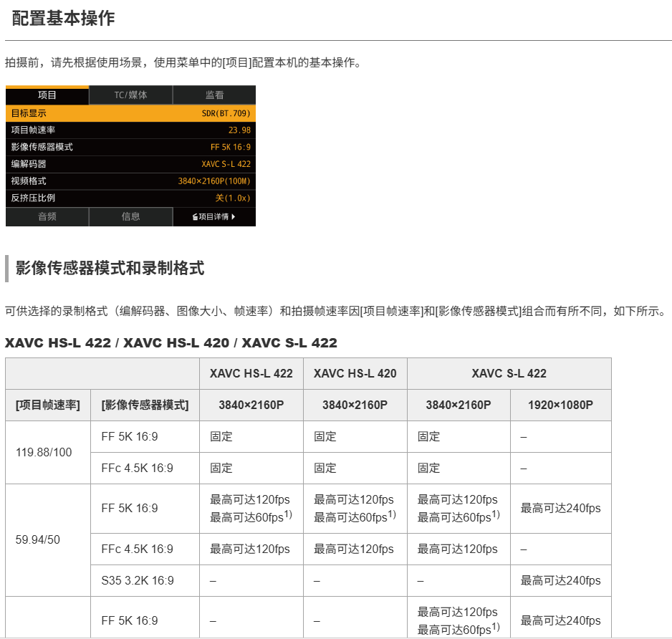Click 最高可达240fps in 59.94/50 FF 5K row
Screen dimensions: 672x639
tap(560, 509)
